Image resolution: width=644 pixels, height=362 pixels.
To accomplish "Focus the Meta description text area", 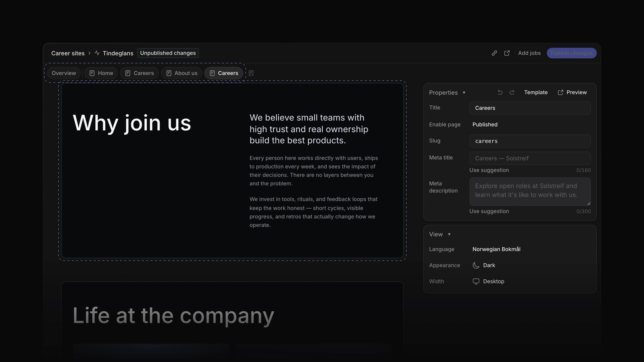I will (x=530, y=192).
